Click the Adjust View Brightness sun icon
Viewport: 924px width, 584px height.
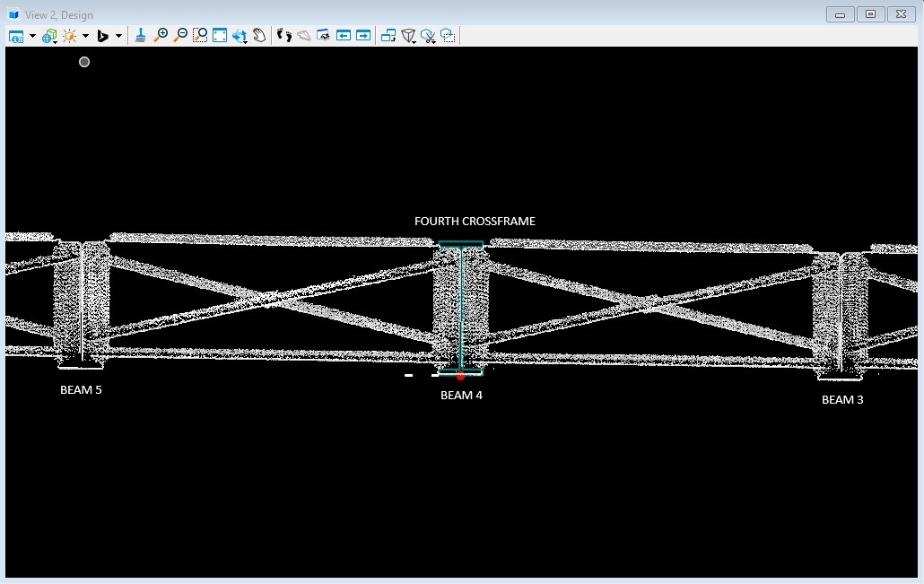tap(69, 36)
